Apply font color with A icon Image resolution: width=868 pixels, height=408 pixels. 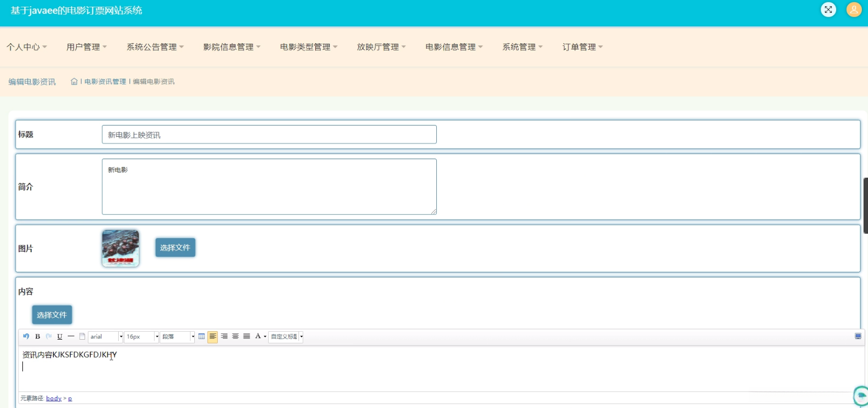[258, 336]
